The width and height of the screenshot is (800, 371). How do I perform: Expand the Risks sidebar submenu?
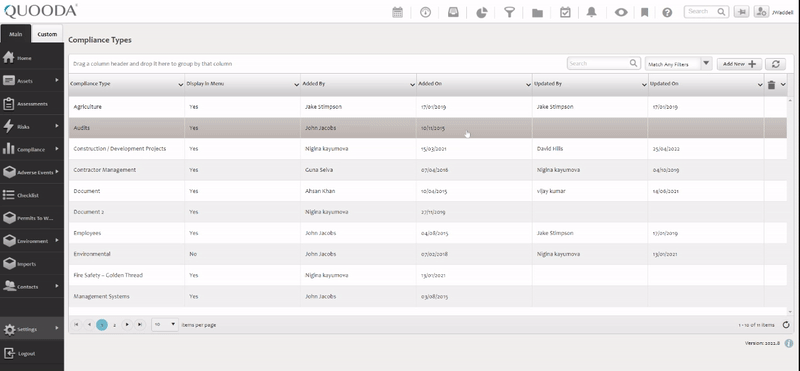[x=57, y=126]
